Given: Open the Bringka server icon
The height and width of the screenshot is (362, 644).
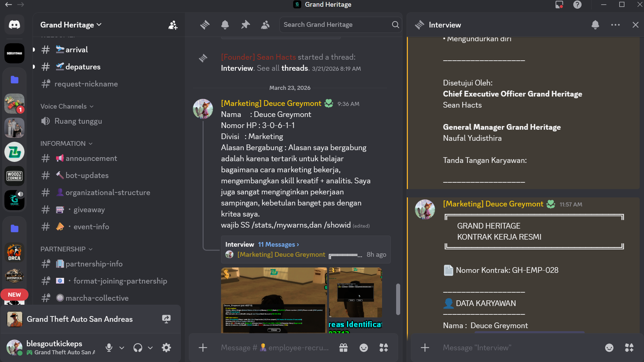Looking at the screenshot, I should tap(14, 276).
